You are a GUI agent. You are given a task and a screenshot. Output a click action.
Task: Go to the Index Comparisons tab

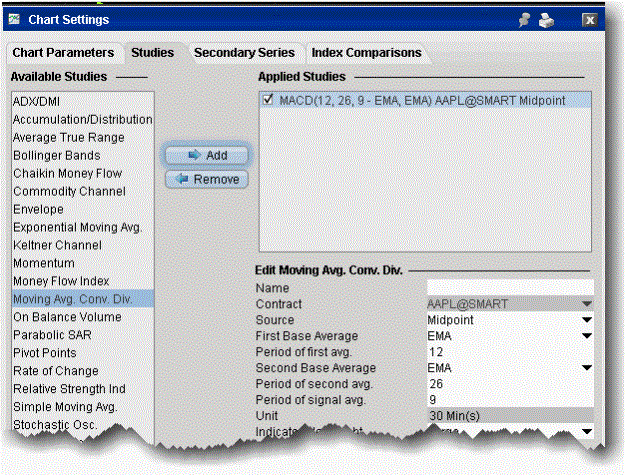365,52
